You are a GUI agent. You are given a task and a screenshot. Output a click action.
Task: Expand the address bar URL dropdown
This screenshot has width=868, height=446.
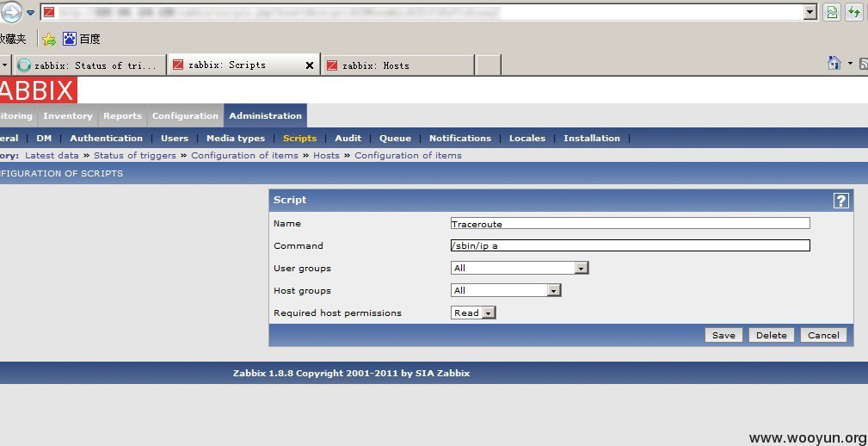click(x=810, y=12)
